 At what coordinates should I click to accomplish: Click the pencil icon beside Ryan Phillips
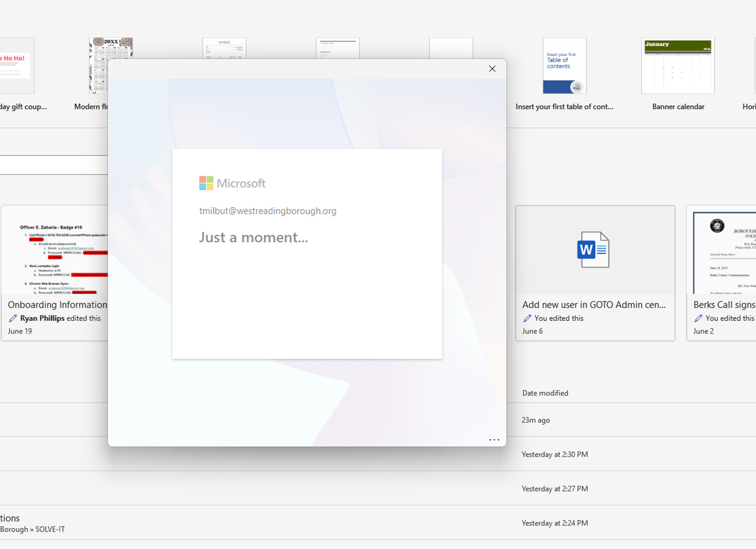point(13,318)
